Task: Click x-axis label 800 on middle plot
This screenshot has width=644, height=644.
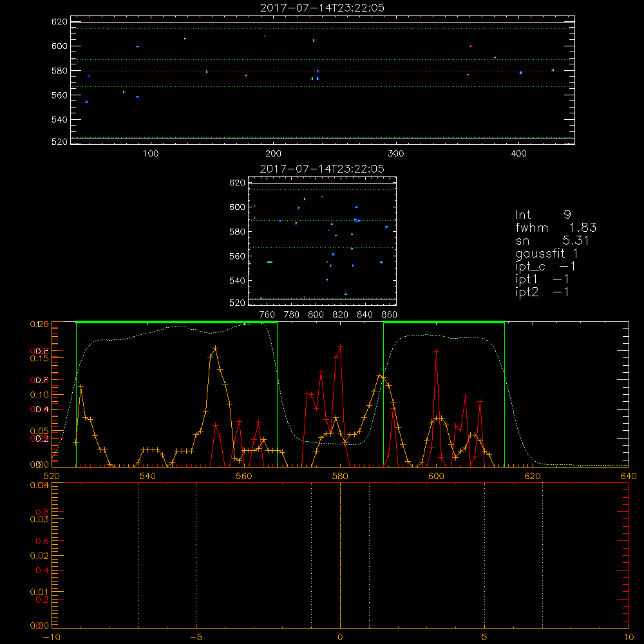Action: (316, 315)
